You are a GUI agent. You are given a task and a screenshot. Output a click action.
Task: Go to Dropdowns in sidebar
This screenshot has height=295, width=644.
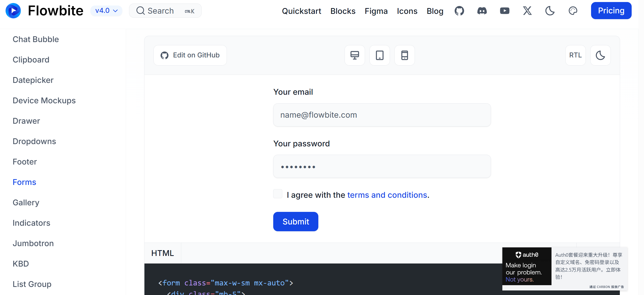(x=34, y=141)
